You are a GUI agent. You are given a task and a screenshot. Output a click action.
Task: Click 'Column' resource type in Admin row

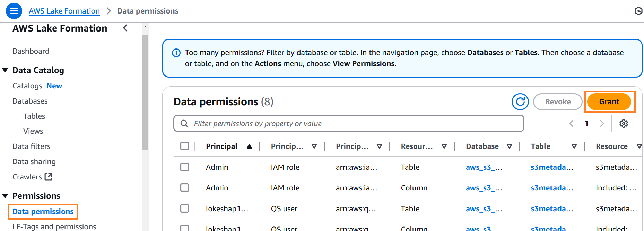[x=414, y=188]
